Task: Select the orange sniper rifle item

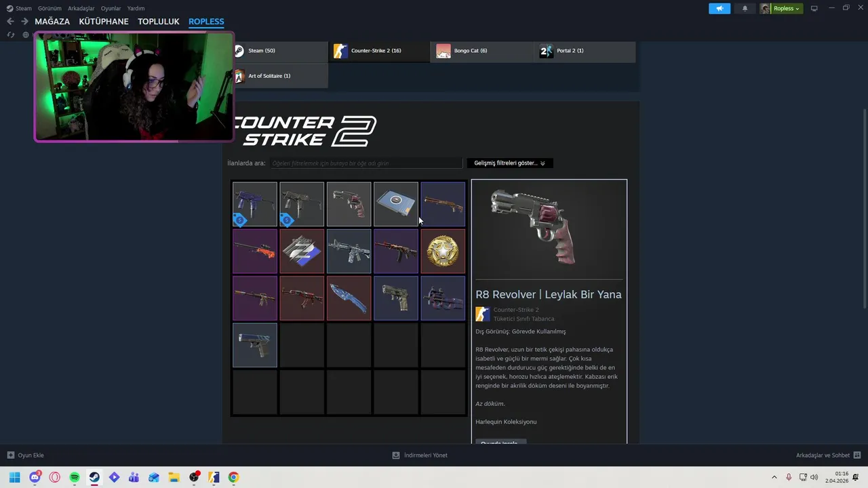Action: 255,251
